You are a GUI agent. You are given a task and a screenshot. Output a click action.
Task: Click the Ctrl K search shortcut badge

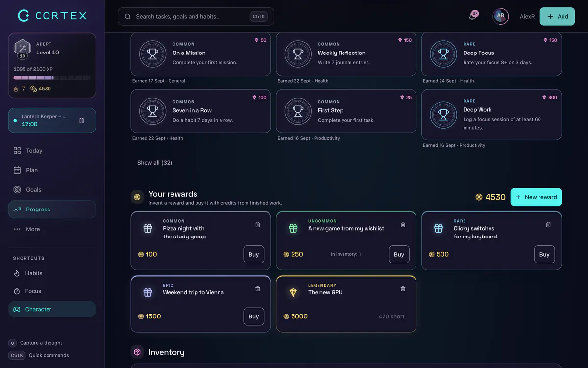coord(259,16)
